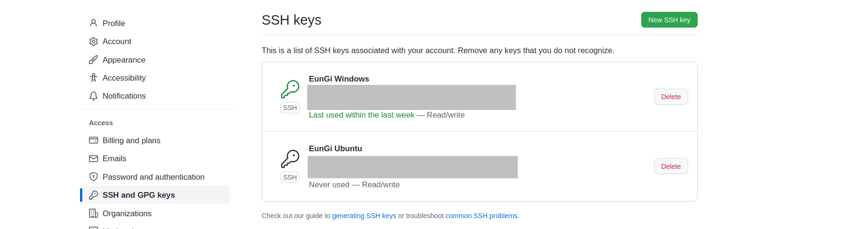This screenshot has width=868, height=229.
Task: Click the Accessibility figure icon
Action: 94,78
